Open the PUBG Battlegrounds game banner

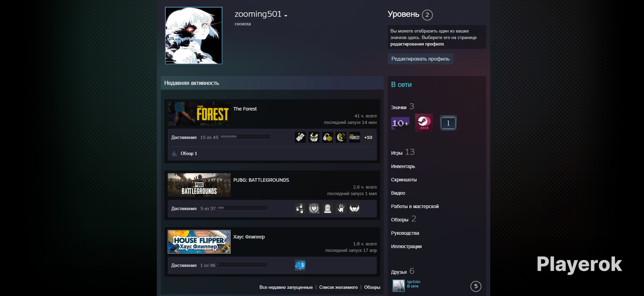[x=199, y=185]
